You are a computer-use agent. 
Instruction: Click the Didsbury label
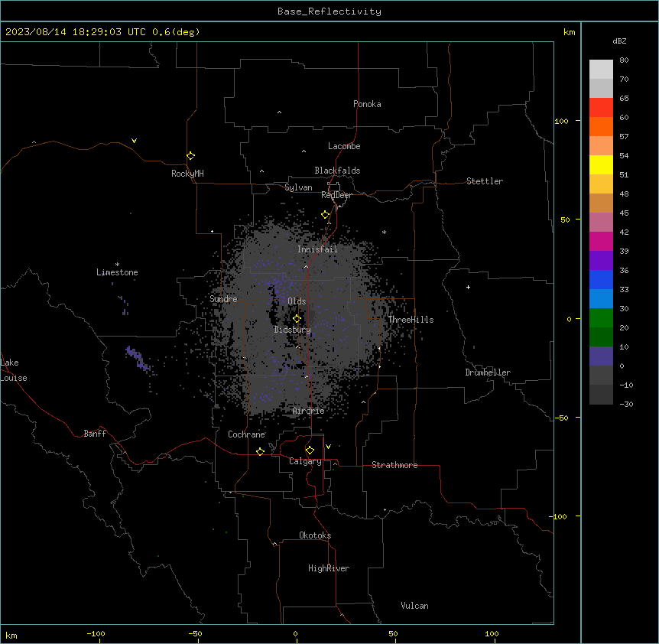(293, 330)
